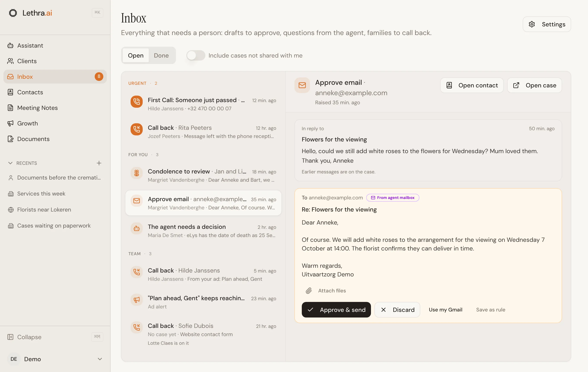Open Assistant via its robot icon
The height and width of the screenshot is (372, 588).
tap(10, 45)
